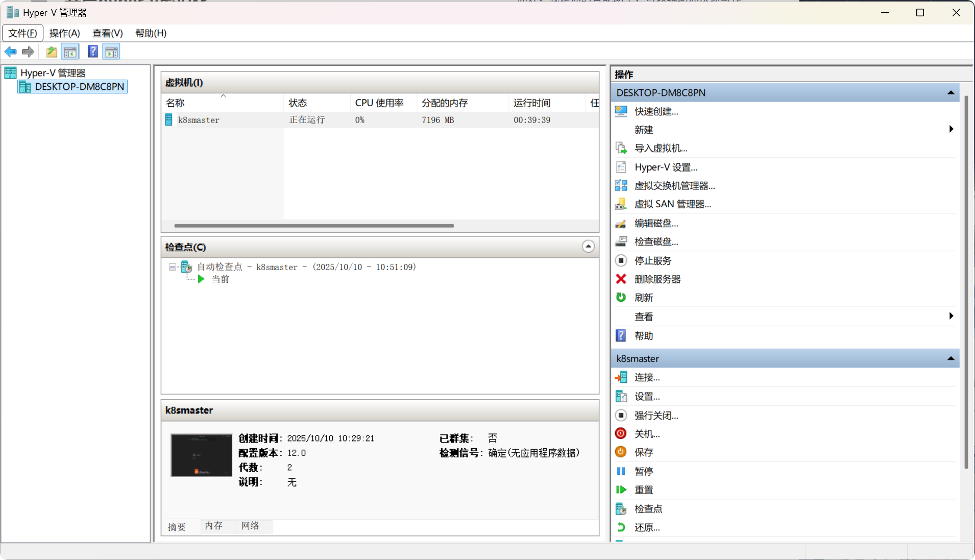This screenshot has width=975, height=560.
Task: Click the Back arrow toolbar icon
Action: pos(11,52)
